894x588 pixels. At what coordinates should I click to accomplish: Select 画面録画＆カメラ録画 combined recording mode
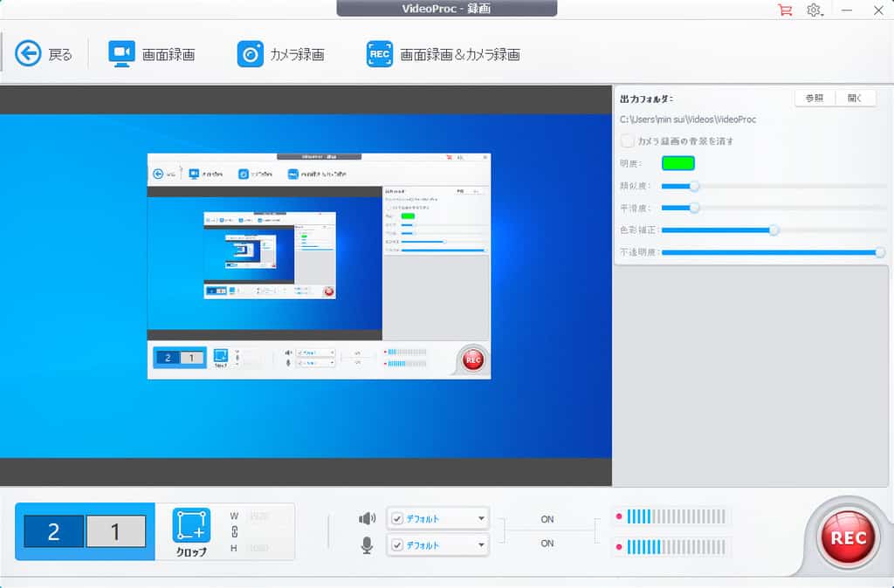[x=380, y=54]
